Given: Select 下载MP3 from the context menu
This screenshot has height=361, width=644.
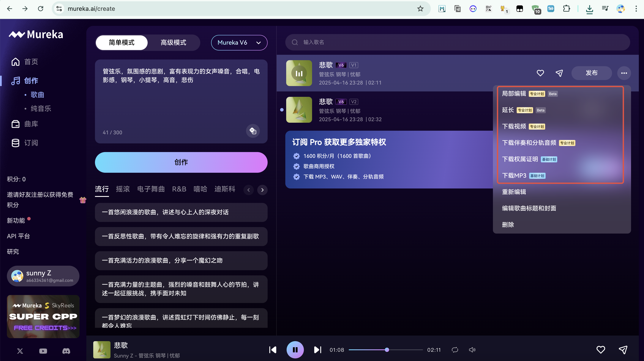Looking at the screenshot, I should coord(514,176).
